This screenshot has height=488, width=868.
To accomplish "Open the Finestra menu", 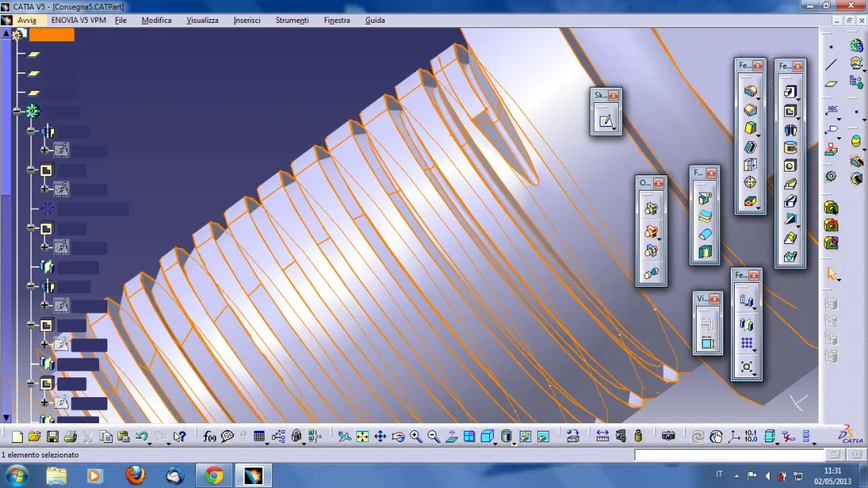I will (x=337, y=20).
